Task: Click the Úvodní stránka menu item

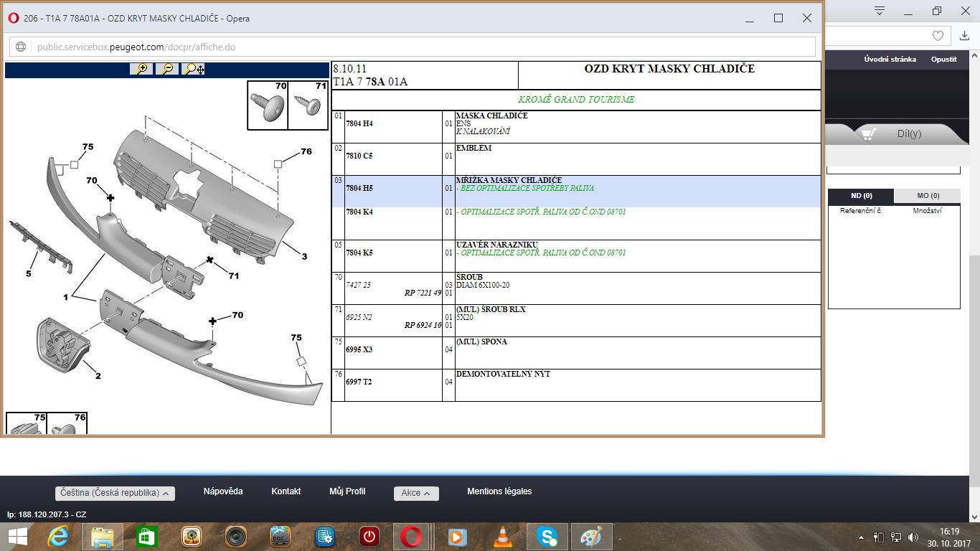Action: [890, 60]
